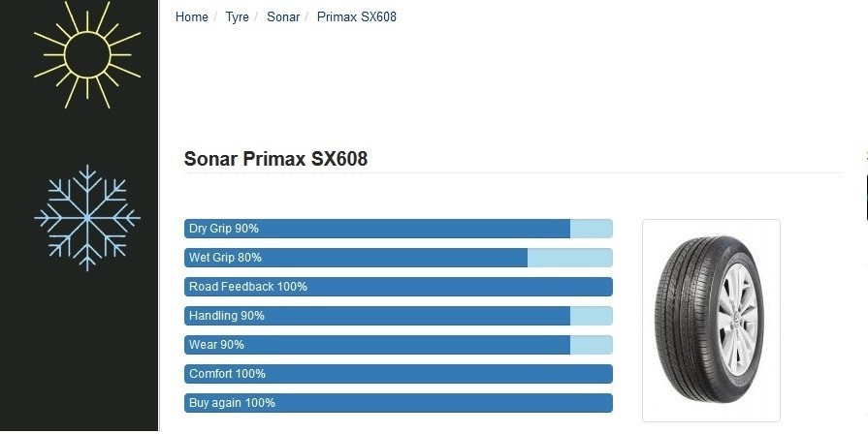Click the light unfilled end of Dry Grip bar
The image size is (868, 434).
click(591, 229)
